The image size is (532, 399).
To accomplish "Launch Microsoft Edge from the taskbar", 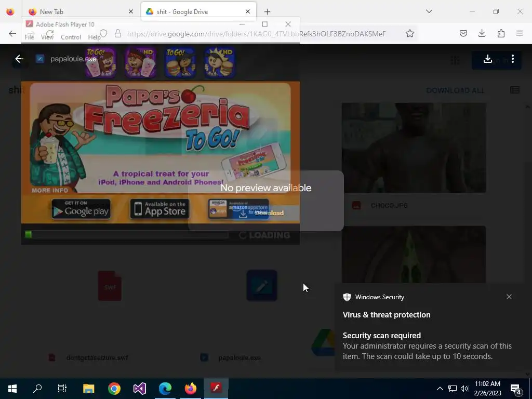I will pos(165,388).
